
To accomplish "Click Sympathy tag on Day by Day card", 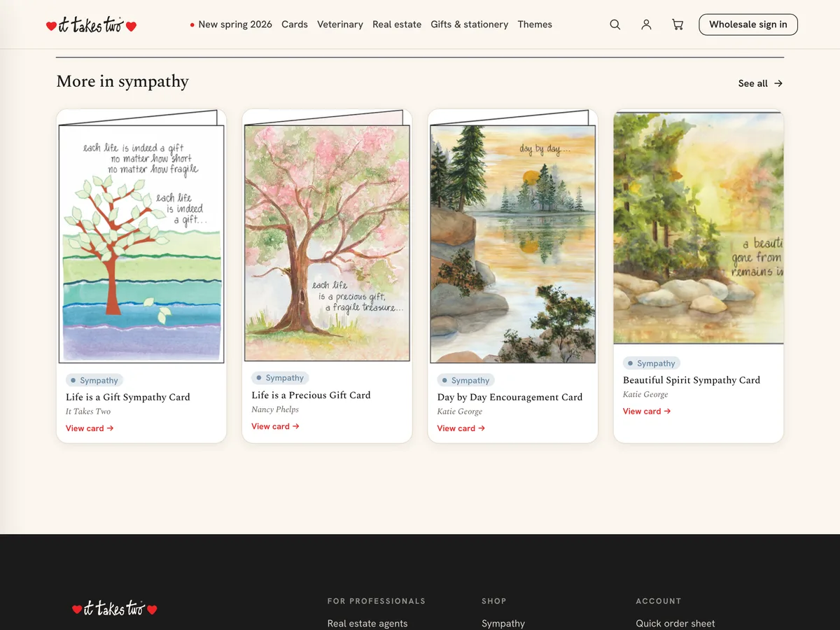I will [x=465, y=380].
